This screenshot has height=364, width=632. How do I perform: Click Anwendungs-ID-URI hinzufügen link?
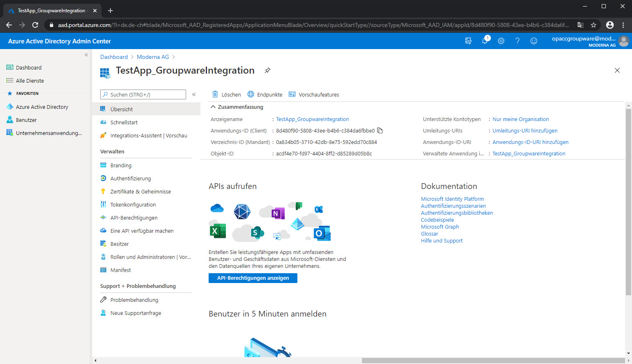pyautogui.click(x=531, y=142)
